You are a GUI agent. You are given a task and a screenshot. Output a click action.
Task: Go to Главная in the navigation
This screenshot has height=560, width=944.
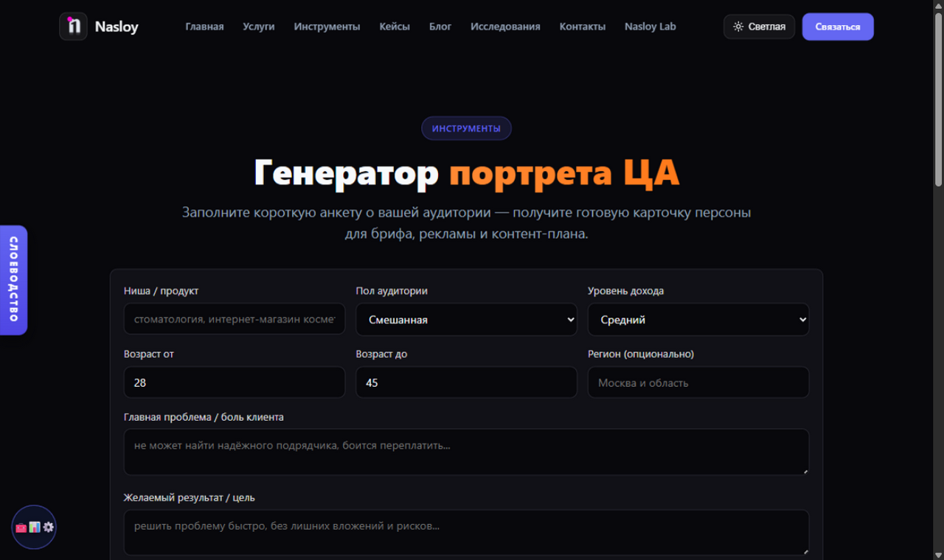204,27
